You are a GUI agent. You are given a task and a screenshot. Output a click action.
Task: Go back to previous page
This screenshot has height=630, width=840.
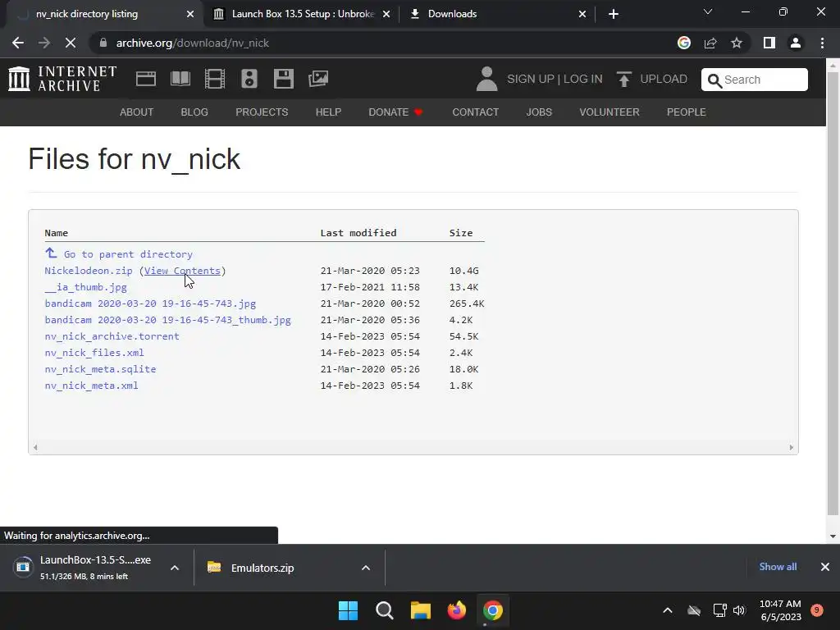click(18, 43)
